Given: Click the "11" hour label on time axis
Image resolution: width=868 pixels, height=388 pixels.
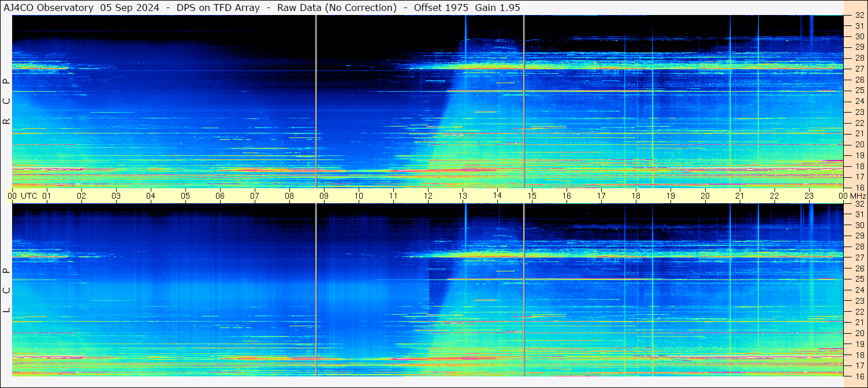Looking at the screenshot, I should (x=393, y=196).
